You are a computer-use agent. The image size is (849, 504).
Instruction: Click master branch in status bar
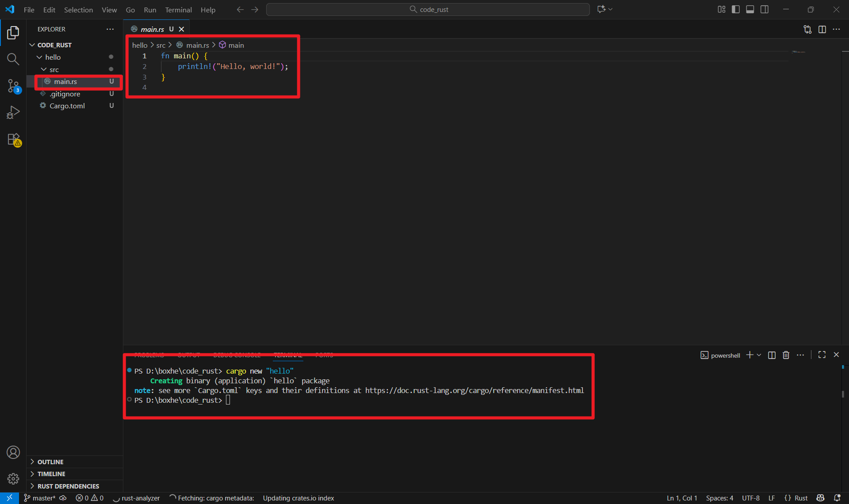(43, 498)
